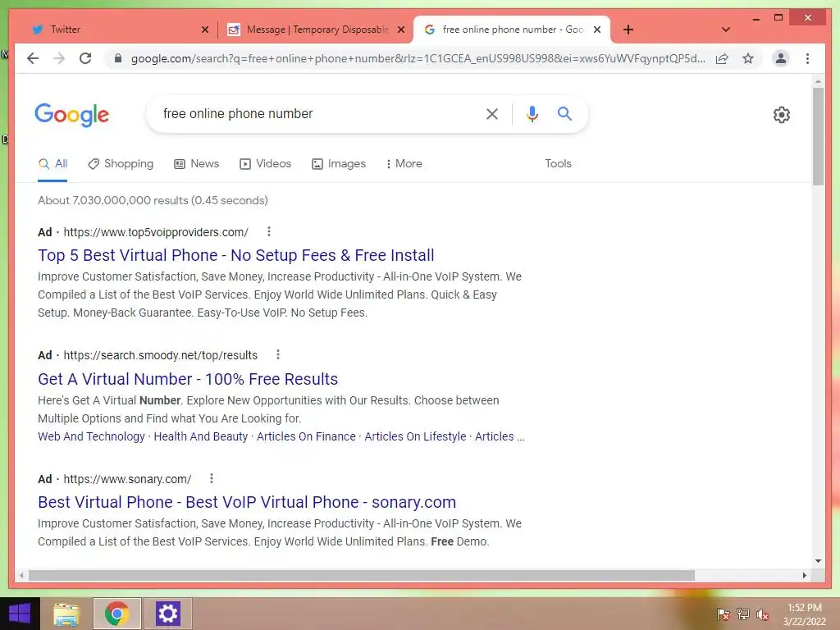840x630 pixels.
Task: Open Chrome three-dot menu
Action: point(807,58)
